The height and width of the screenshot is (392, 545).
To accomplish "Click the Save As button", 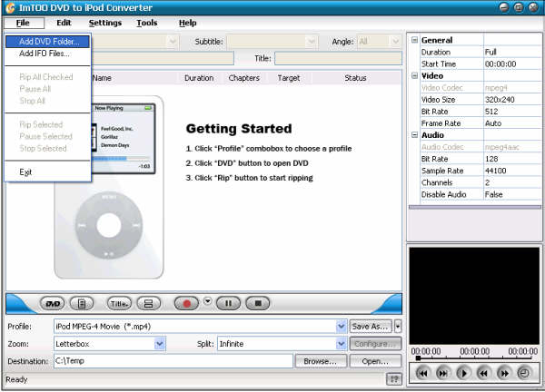I will [371, 327].
